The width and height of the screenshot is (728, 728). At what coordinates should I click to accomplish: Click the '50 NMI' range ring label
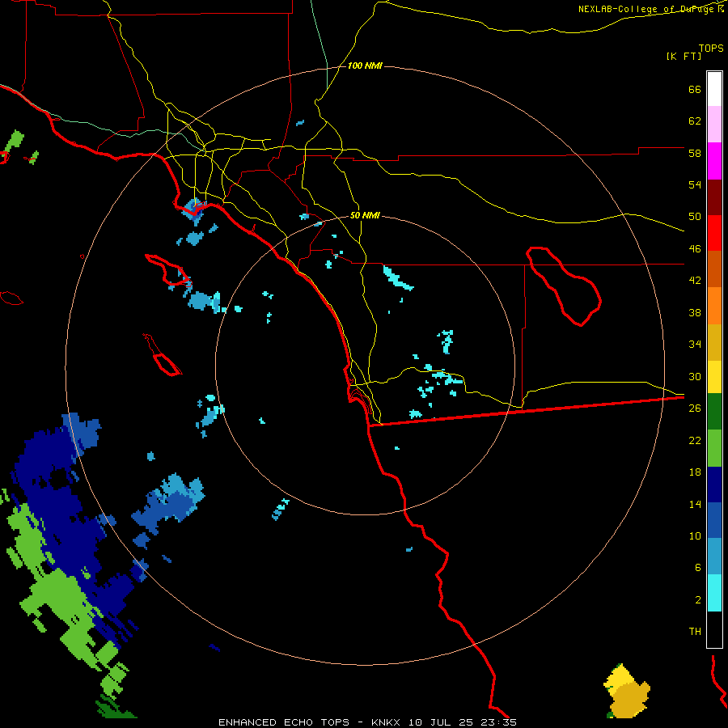(365, 215)
